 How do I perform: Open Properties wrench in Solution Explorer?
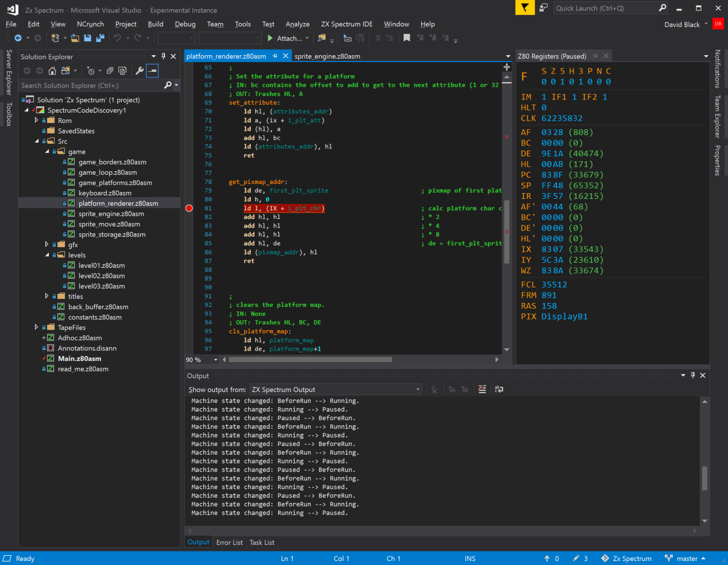pyautogui.click(x=139, y=71)
